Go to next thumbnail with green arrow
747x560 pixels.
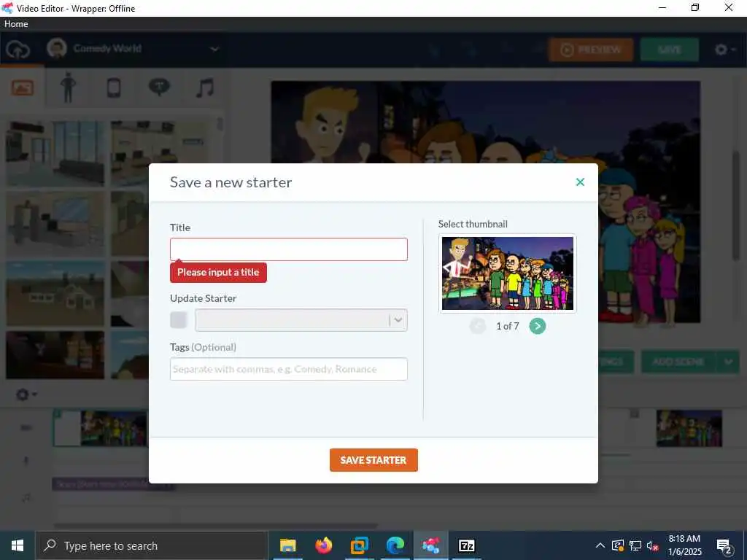[x=538, y=326]
